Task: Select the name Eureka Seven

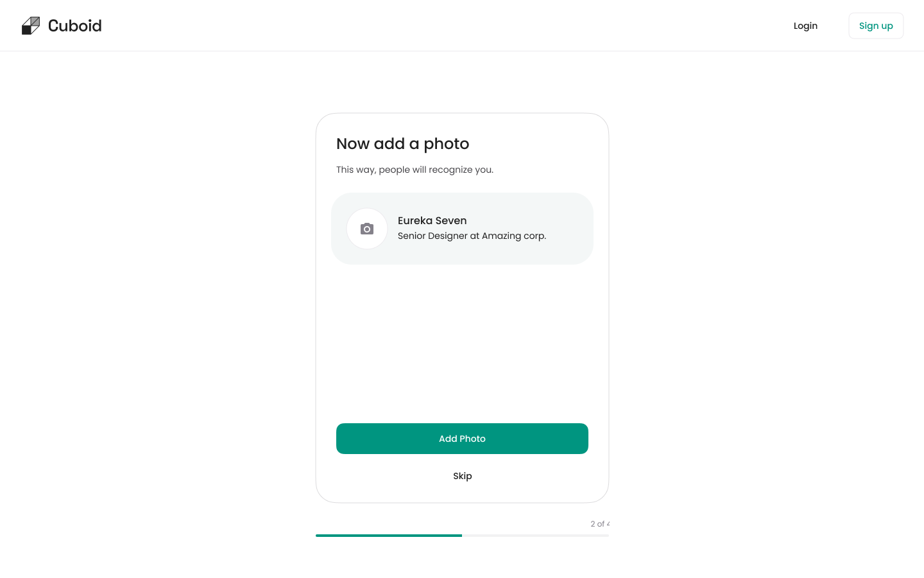Action: click(x=432, y=220)
